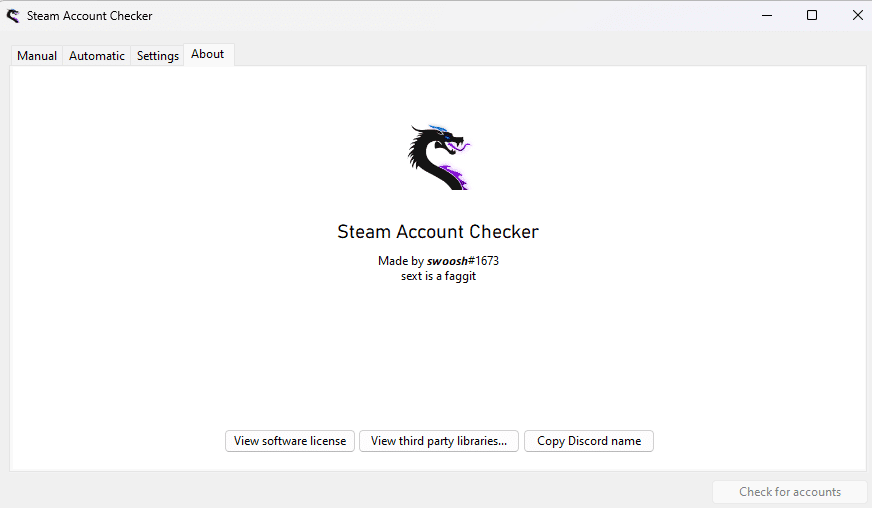Open View third party libraries
Image resolution: width=872 pixels, height=508 pixels.
[439, 441]
